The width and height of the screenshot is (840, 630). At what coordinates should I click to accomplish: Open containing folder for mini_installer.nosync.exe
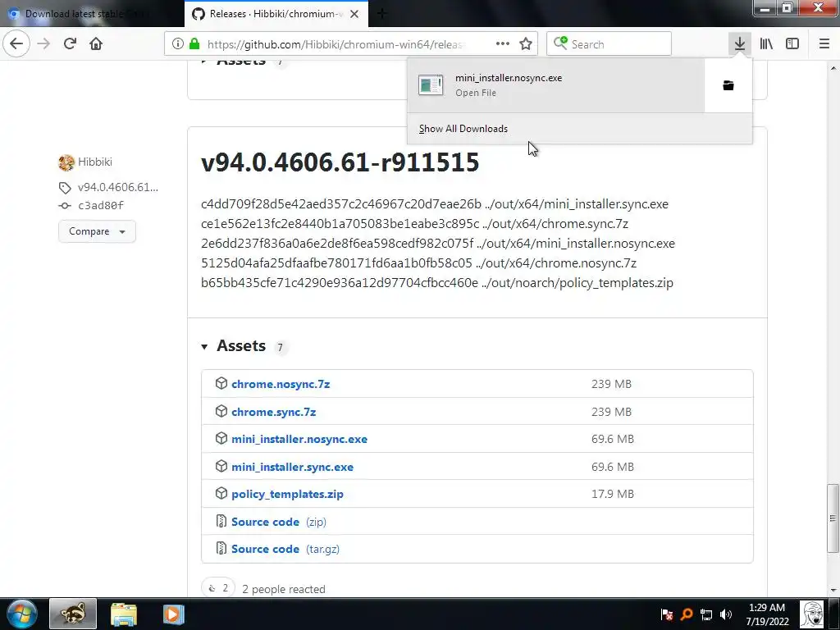tap(728, 85)
